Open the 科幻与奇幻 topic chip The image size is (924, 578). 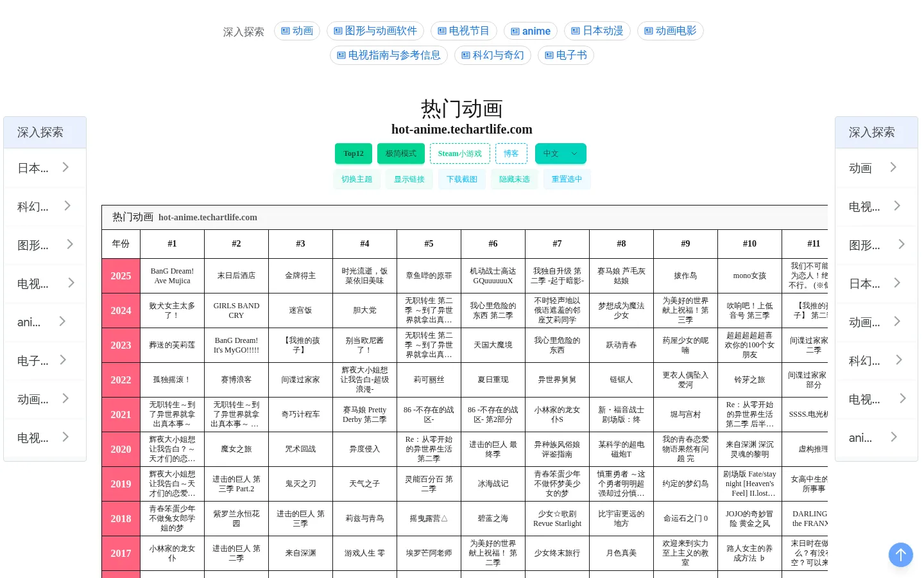493,55
